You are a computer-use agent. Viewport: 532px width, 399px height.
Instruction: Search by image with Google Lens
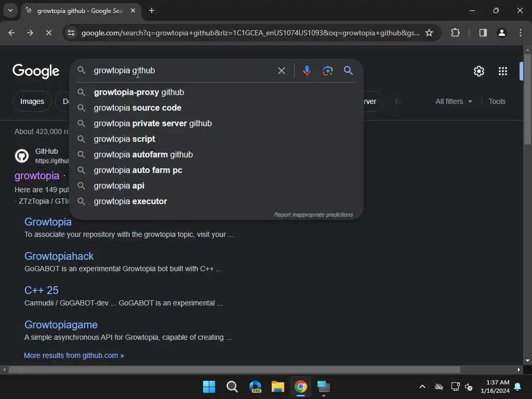tap(327, 71)
